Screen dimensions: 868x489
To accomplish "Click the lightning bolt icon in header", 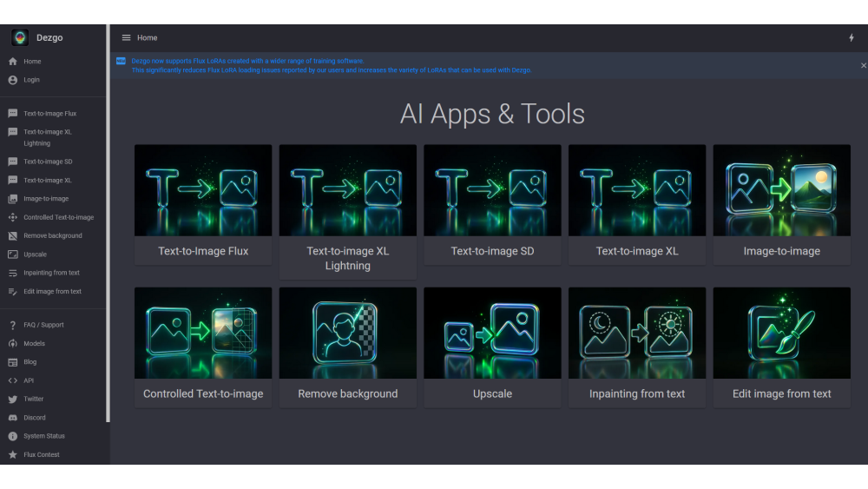I will coord(851,37).
